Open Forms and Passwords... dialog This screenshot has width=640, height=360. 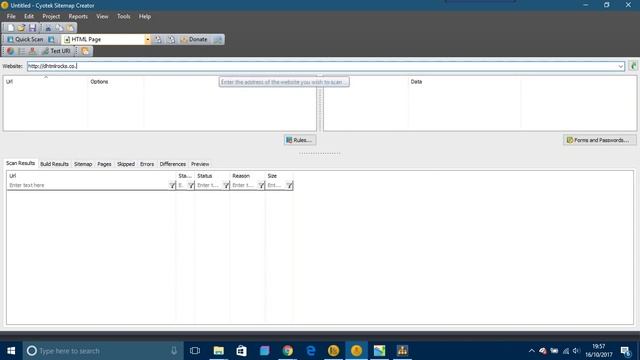click(599, 140)
